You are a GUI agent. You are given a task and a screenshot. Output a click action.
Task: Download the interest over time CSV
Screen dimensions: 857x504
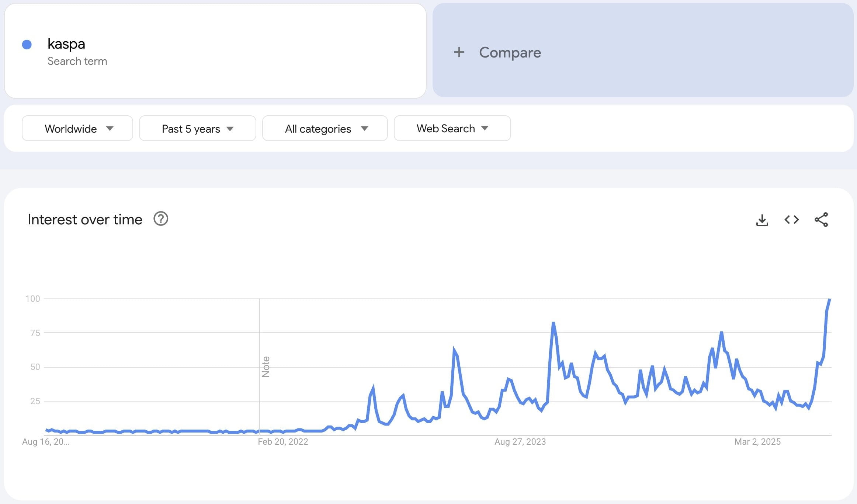pyautogui.click(x=762, y=220)
